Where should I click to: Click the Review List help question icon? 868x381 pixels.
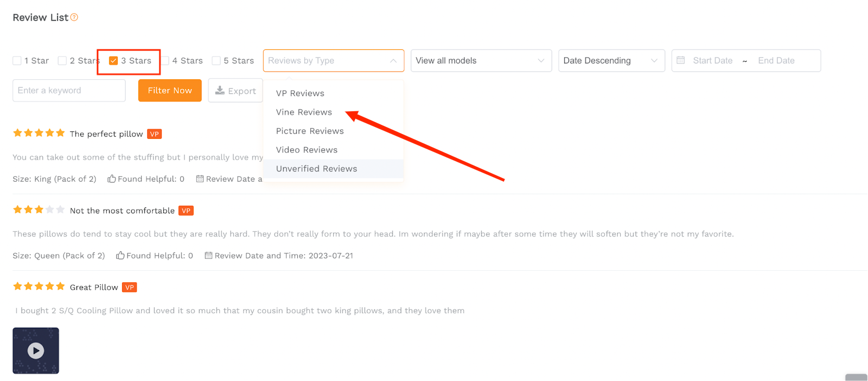74,17
